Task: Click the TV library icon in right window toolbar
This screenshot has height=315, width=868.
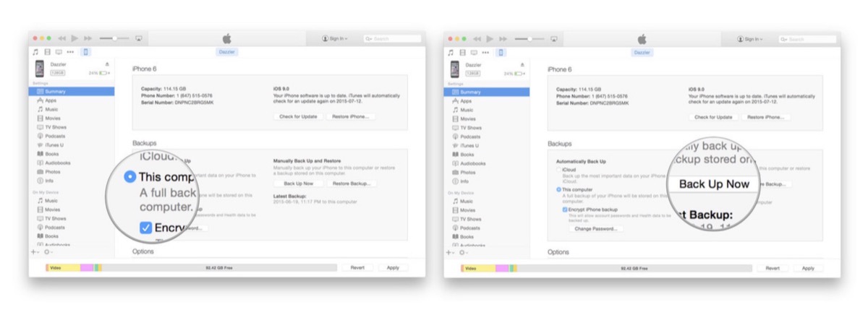Action: [x=474, y=52]
